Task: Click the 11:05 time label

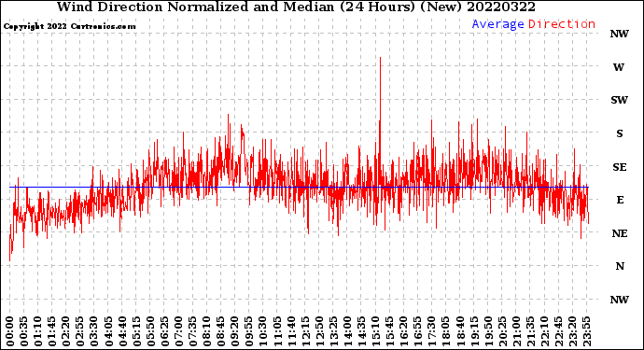Action: (x=277, y=331)
